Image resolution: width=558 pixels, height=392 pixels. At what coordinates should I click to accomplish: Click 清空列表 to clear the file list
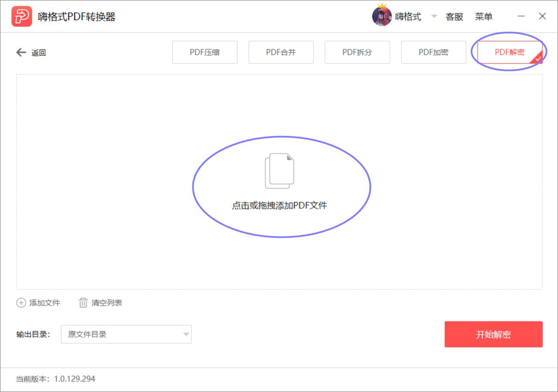pos(107,302)
